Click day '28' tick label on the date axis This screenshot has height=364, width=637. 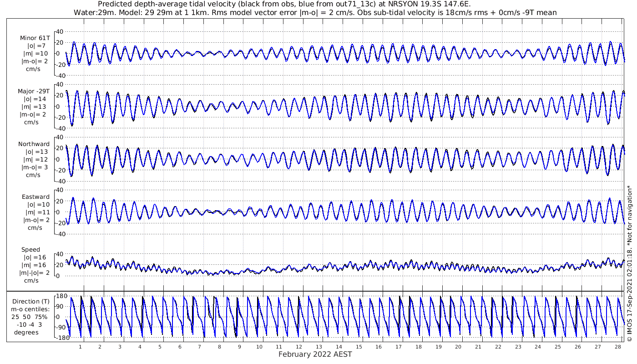click(617, 347)
